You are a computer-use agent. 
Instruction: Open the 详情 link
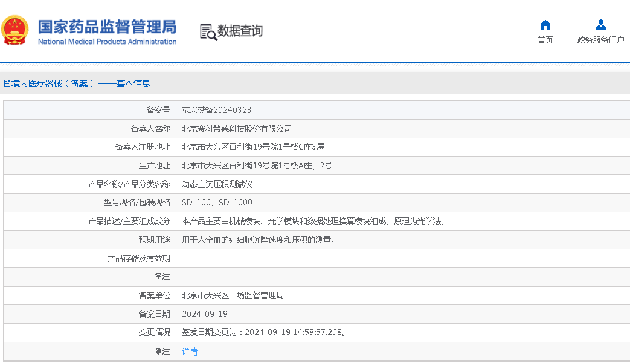point(190,351)
